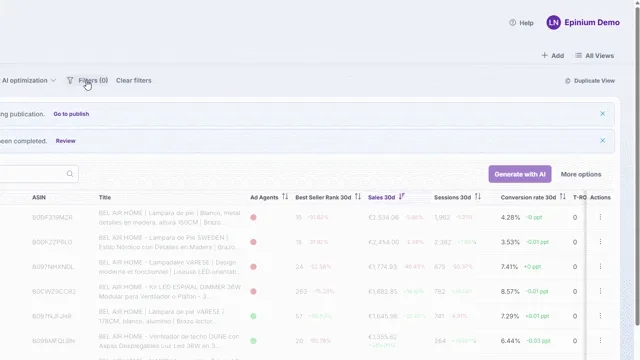Click red Ad Agents dot for B0DF319MZR
640x360 pixels.
point(253,218)
